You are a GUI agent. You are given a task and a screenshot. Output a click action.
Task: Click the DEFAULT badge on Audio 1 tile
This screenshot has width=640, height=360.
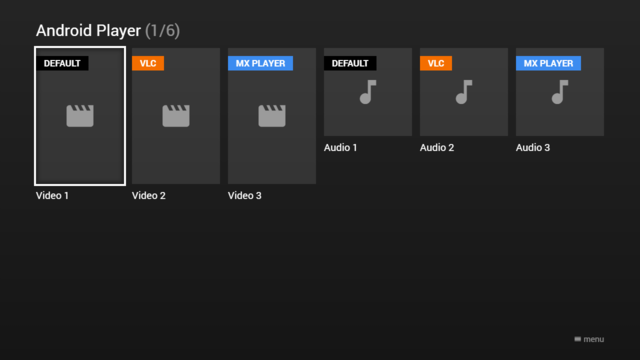350,63
